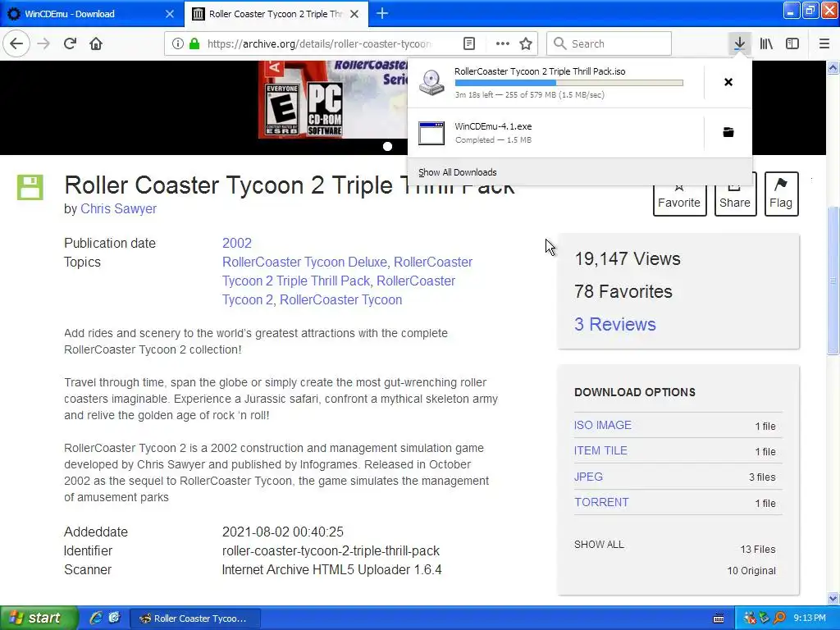
Task: Click the 10 Original text
Action: click(751, 571)
